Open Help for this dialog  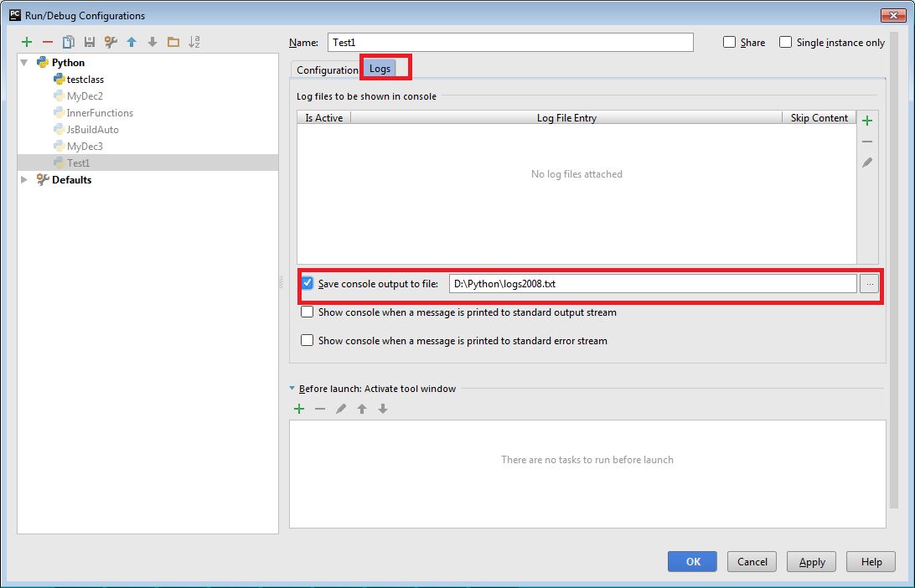tap(871, 562)
